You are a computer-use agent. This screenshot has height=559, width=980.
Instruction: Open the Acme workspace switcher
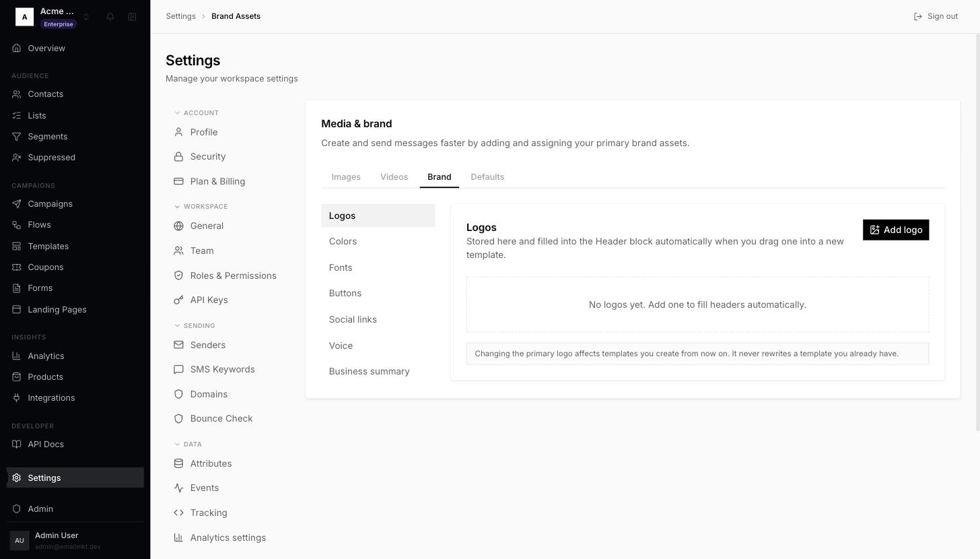[x=53, y=17]
